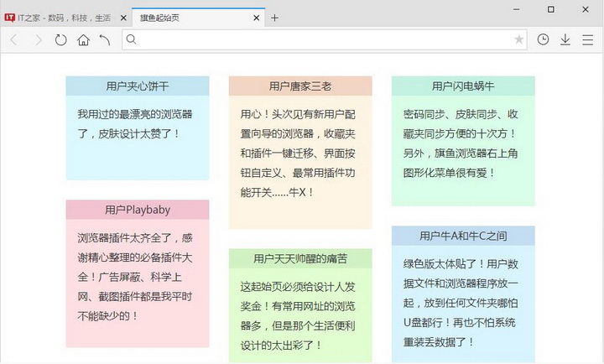Click text 不能缺少的！
604x364 pixels.
click(108, 316)
